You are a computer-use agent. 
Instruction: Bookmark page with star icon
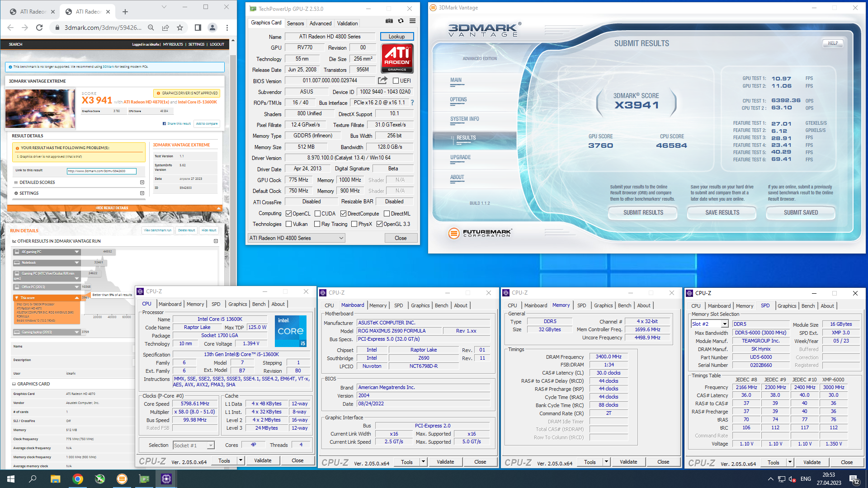click(180, 28)
